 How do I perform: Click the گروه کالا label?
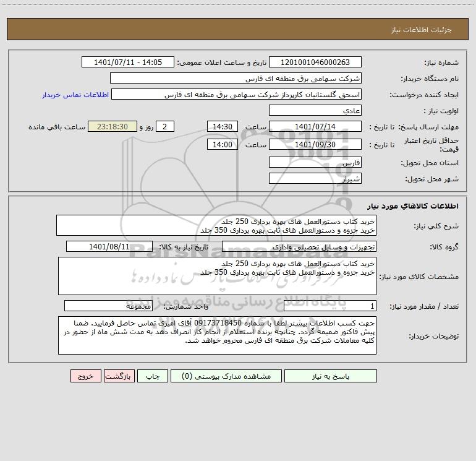(x=444, y=247)
